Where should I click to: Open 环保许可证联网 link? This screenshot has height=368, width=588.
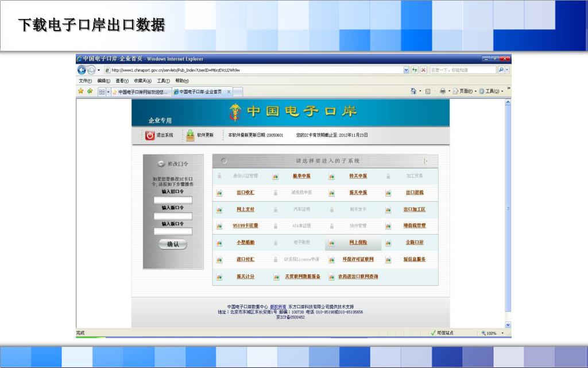click(x=358, y=259)
